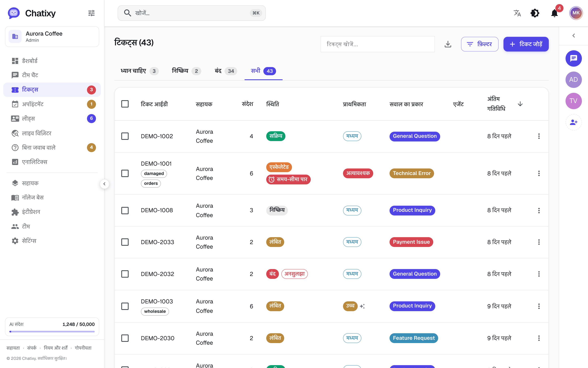Select the TV agent avatar
Viewport: 588px width, 368px height.
[x=574, y=101]
